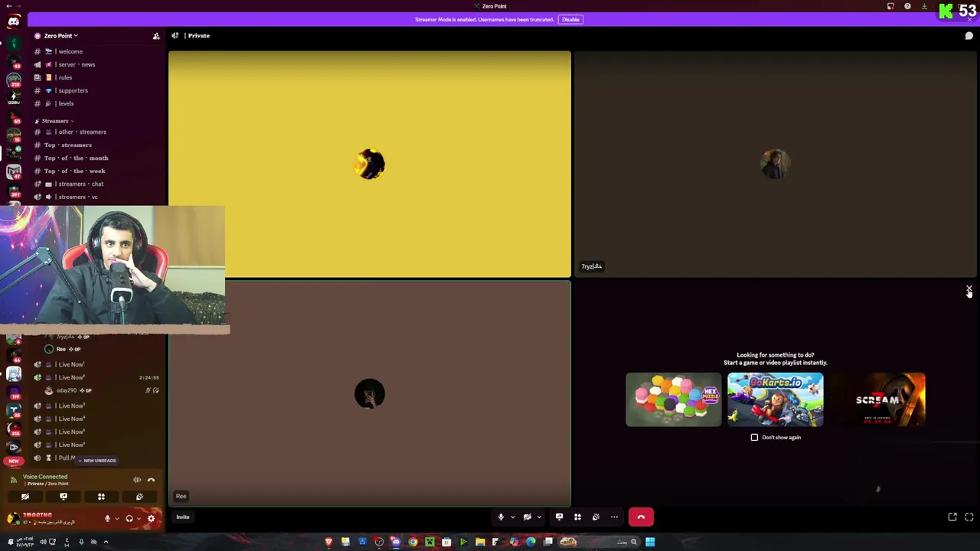
Task: Disconnect using voice panel hang-up icon
Action: 151,480
